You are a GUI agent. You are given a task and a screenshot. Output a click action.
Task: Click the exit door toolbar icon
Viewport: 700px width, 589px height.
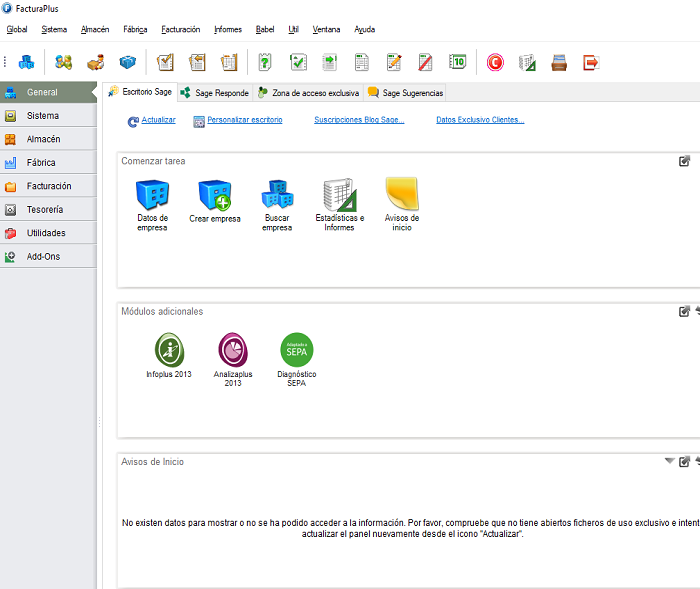coord(591,63)
